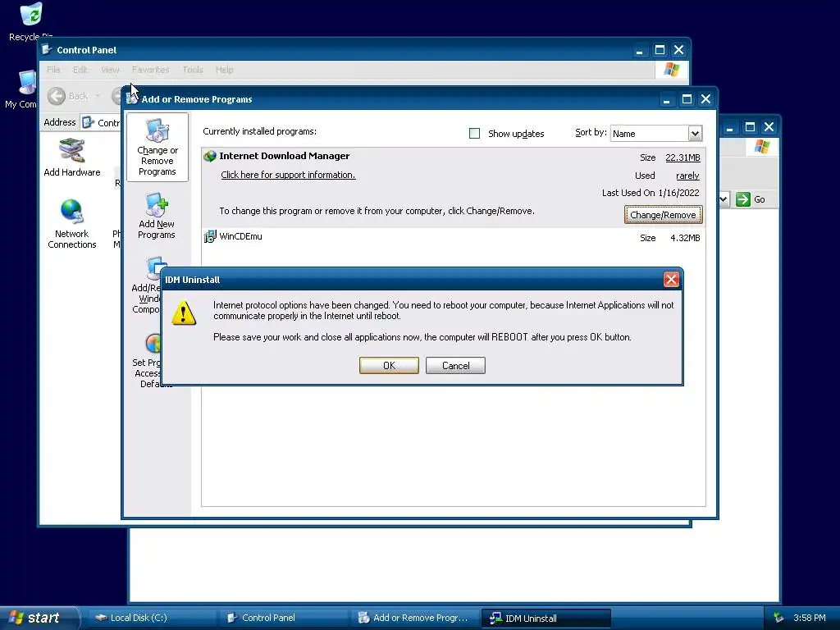Open the Edit menu in Control Panel
The image size is (840, 630).
[x=80, y=70]
